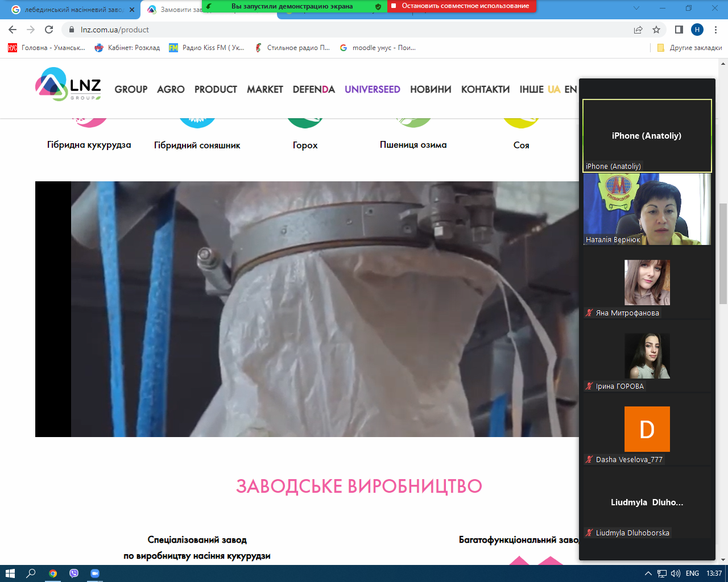Click the address bar URL field

pyautogui.click(x=347, y=30)
